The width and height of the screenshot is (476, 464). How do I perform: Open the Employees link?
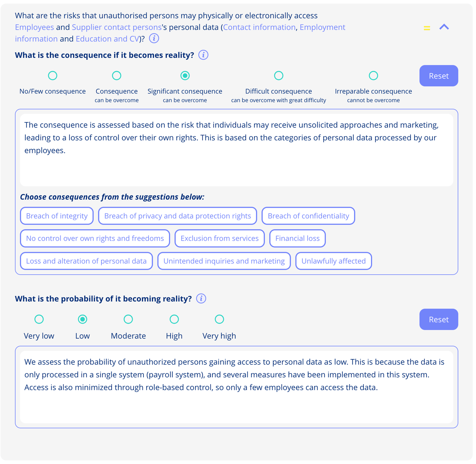click(34, 27)
